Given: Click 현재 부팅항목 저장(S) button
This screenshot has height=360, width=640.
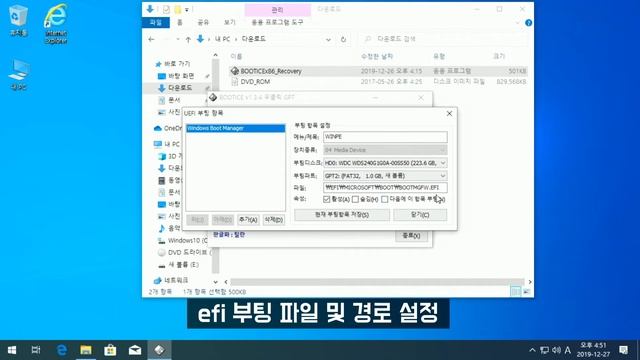Looking at the screenshot, I should point(342,215).
